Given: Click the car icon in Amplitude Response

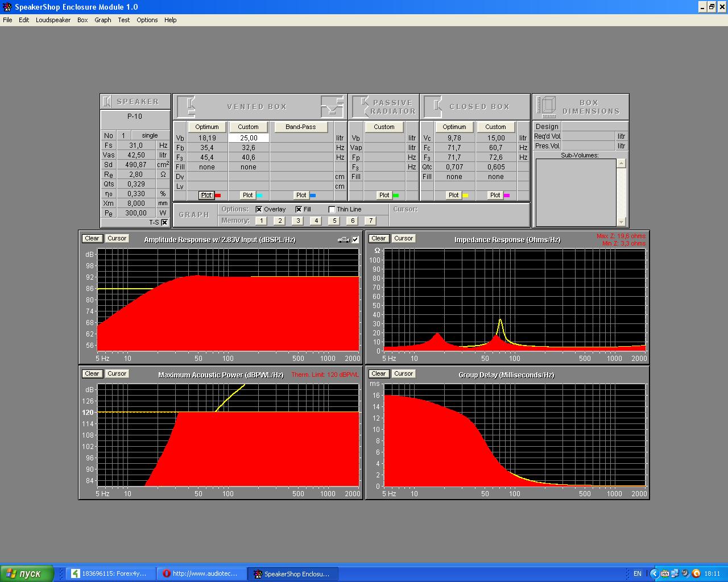Looking at the screenshot, I should (343, 240).
